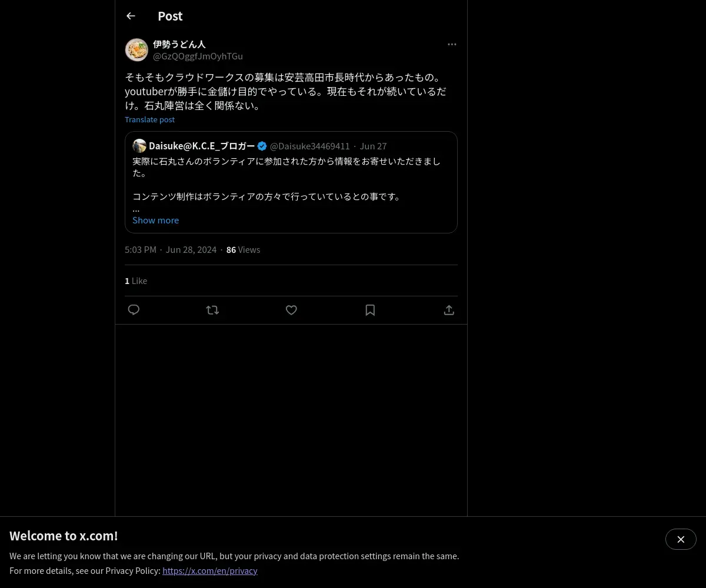Go back using the arrow icon

(x=131, y=16)
